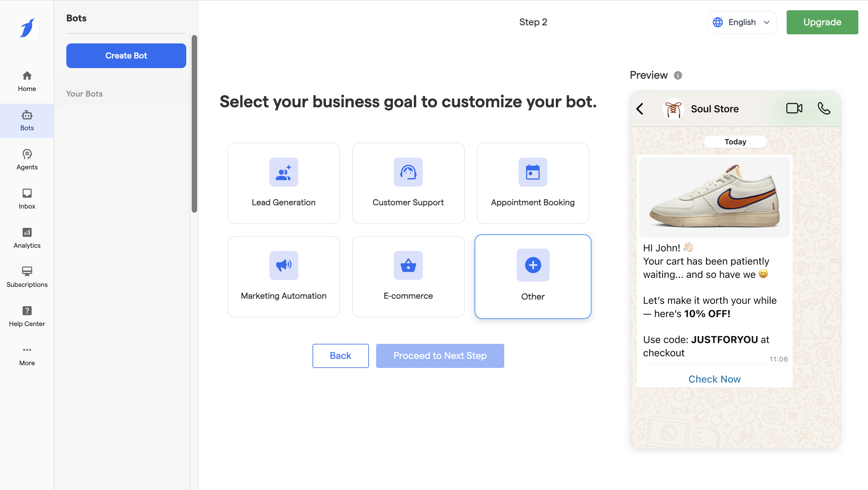Switch to the Bots sidebar tab

[x=27, y=121]
